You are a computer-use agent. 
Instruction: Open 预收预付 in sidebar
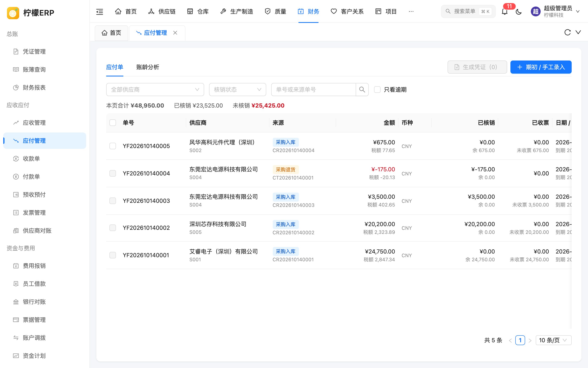click(x=45, y=195)
